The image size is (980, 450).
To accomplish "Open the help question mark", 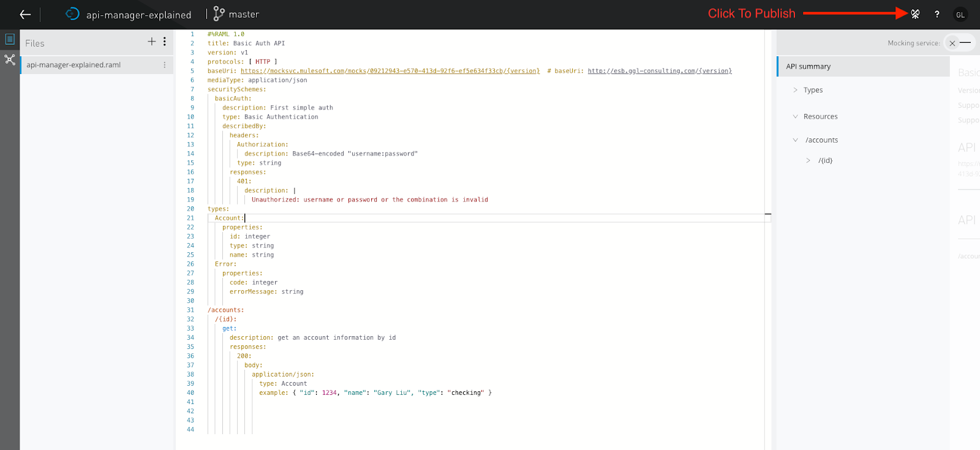I will click(x=937, y=14).
